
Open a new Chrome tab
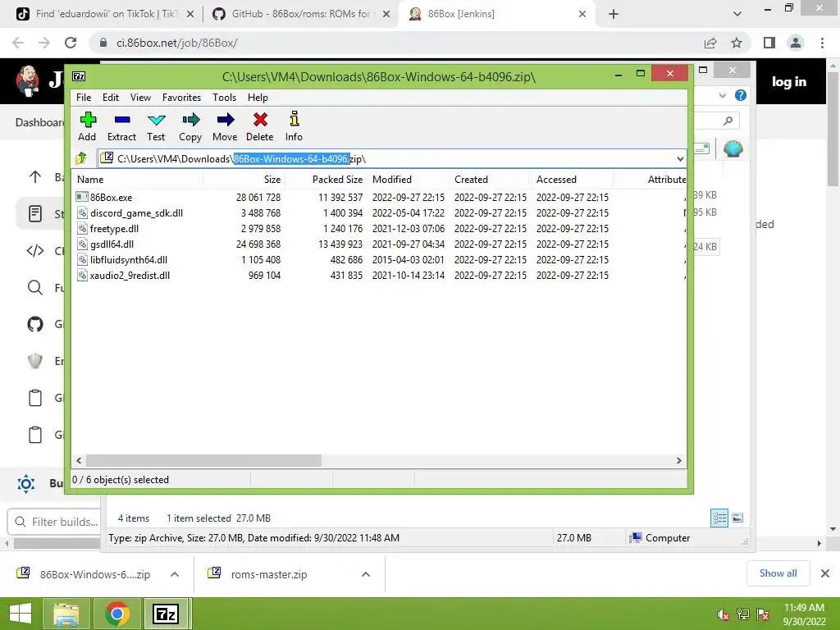(614, 15)
